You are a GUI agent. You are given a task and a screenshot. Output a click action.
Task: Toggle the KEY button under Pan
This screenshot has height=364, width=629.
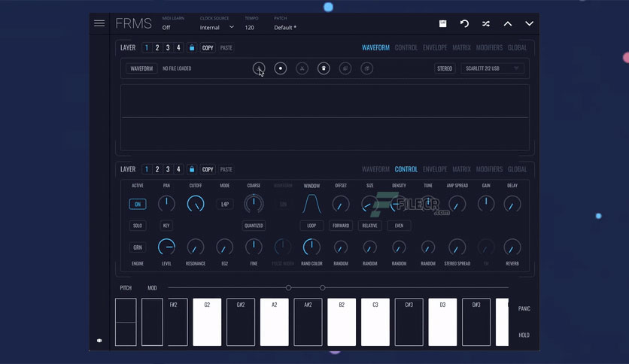[x=166, y=226]
